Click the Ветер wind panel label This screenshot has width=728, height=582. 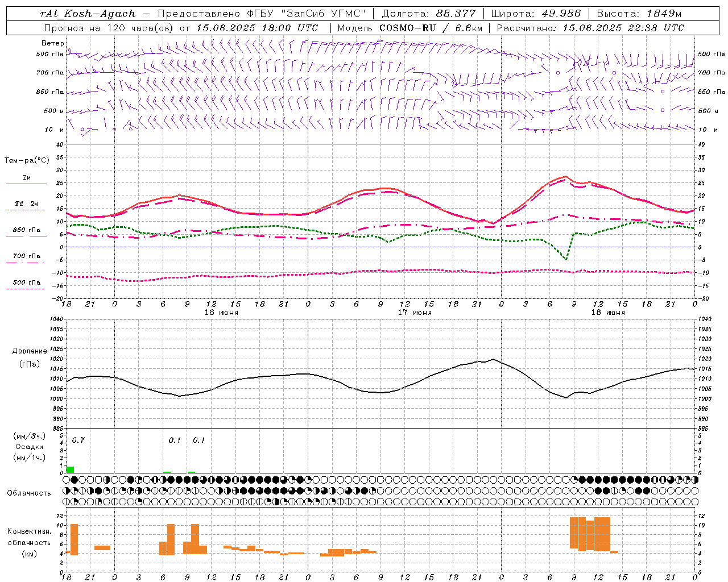point(53,43)
